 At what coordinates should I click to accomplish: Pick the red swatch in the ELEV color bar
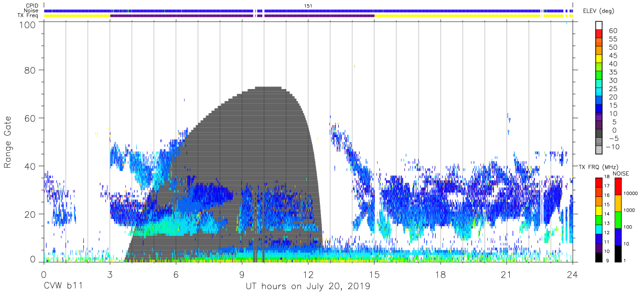(599, 34)
